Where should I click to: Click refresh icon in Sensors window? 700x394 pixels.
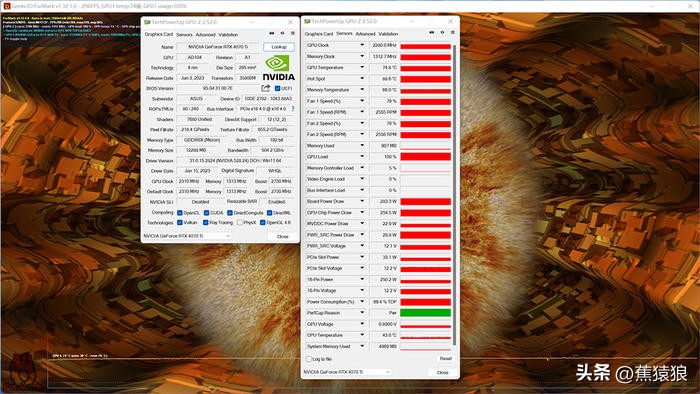pyautogui.click(x=442, y=33)
